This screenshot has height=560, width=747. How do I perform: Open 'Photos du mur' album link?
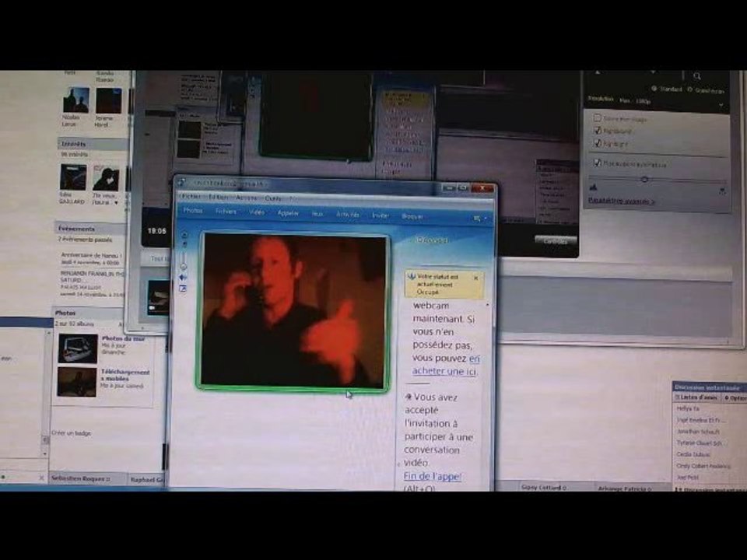click(123, 338)
